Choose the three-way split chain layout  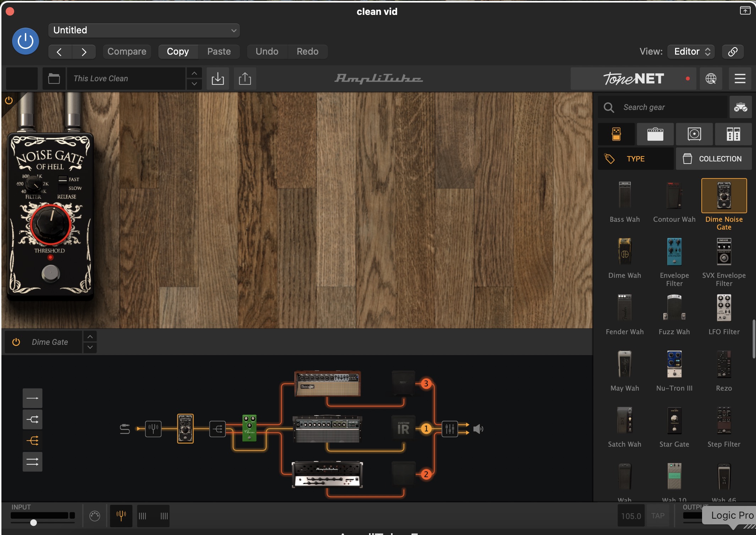(32, 441)
